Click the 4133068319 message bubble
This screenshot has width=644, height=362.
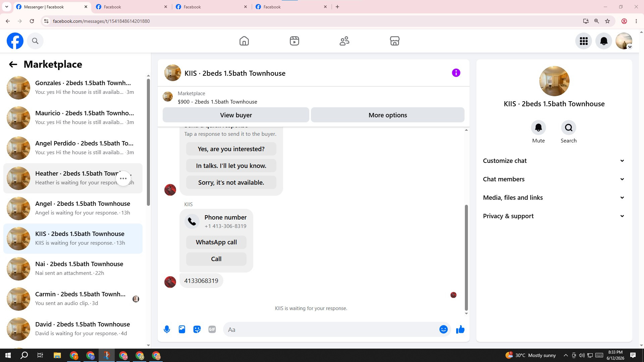tap(201, 281)
